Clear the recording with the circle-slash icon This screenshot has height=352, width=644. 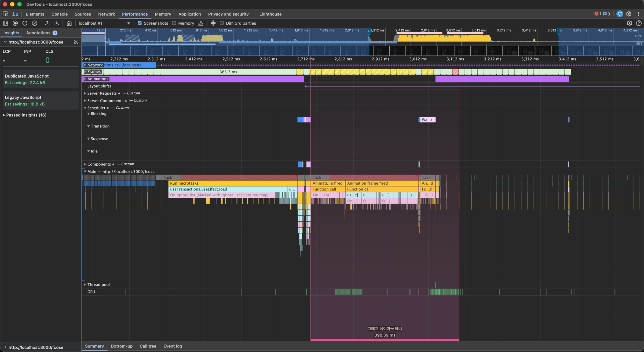[x=35, y=23]
